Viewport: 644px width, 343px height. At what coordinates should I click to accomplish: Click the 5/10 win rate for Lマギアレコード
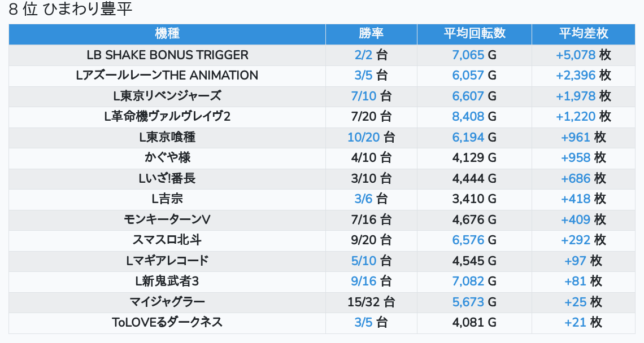coord(364,261)
